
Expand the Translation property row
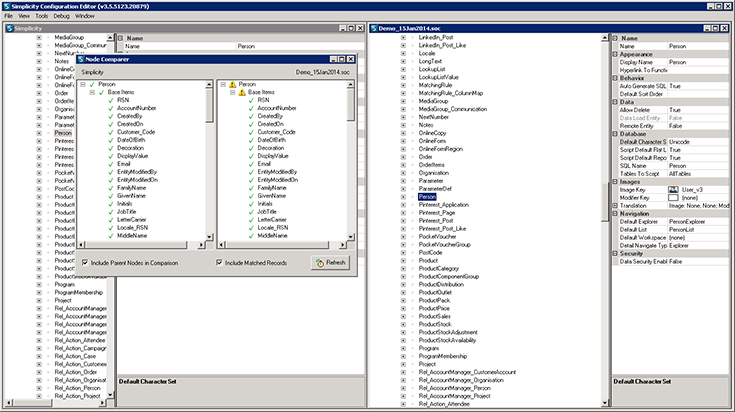tap(615, 206)
